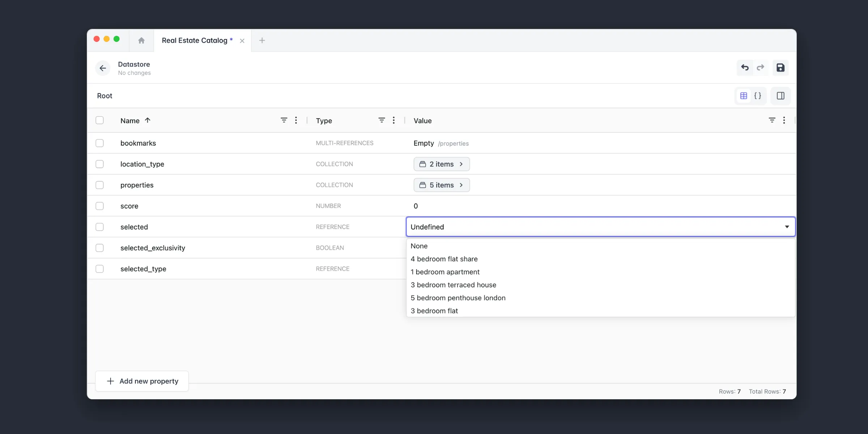This screenshot has height=434, width=868.
Task: Toggle the side panel layout icon
Action: pos(780,96)
